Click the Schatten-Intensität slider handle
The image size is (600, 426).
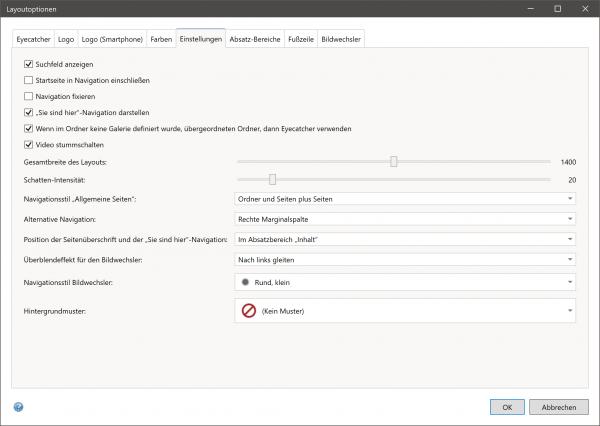272,179
